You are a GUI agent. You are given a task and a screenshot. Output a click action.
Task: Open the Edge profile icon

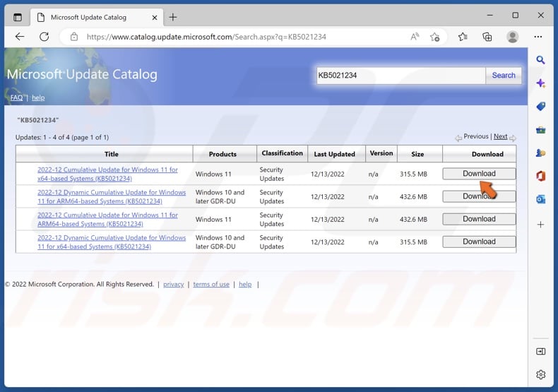[512, 37]
